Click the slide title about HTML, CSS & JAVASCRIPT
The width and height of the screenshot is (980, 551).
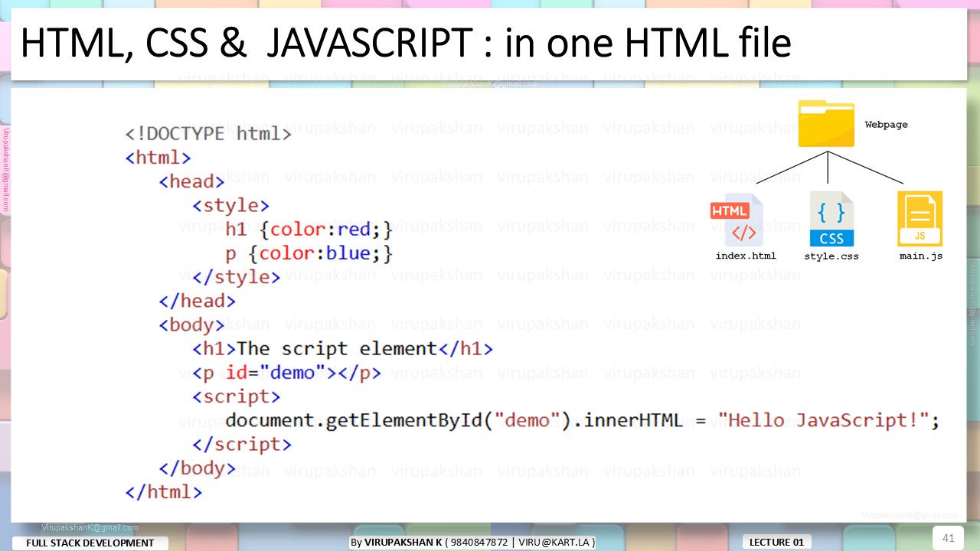pos(405,44)
